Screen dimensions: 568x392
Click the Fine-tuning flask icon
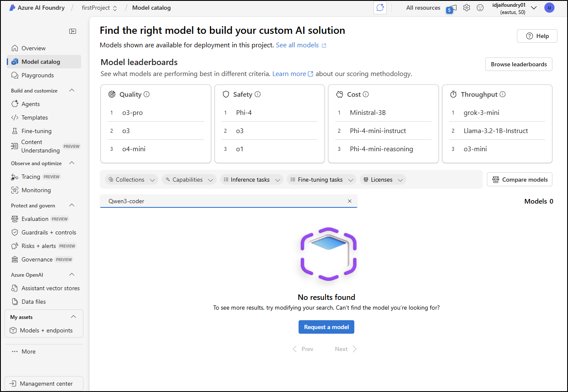15,131
